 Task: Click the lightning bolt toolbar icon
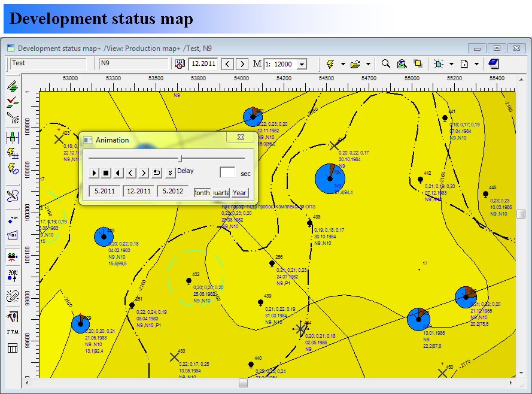pyautogui.click(x=330, y=64)
